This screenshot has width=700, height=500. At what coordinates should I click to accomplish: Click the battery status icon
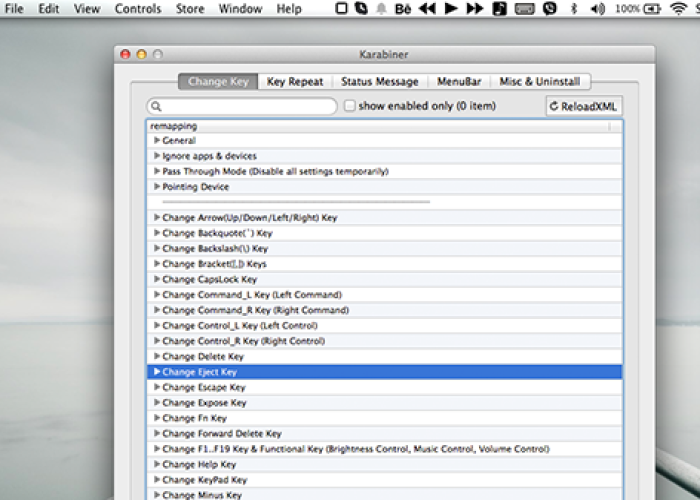(x=652, y=8)
